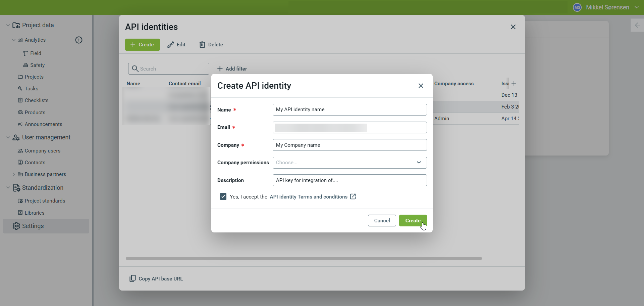Click the add column plus icon
The height and width of the screenshot is (306, 644).
coord(514,83)
